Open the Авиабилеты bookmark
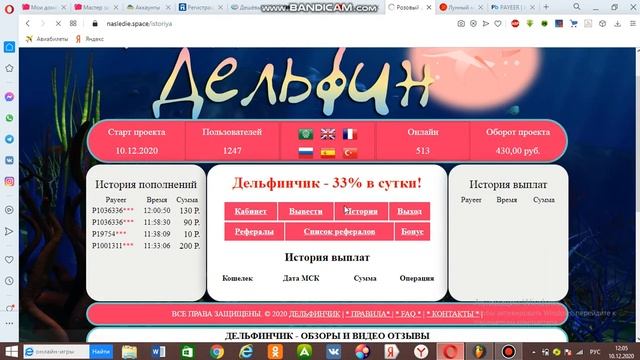640x360 pixels. point(47,39)
